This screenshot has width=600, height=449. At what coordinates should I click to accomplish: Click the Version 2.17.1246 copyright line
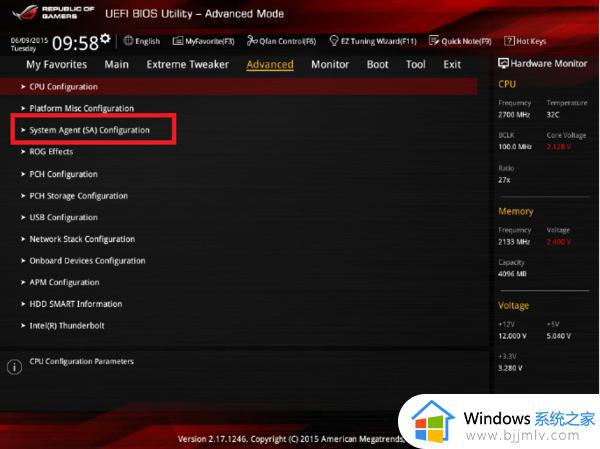click(x=291, y=439)
